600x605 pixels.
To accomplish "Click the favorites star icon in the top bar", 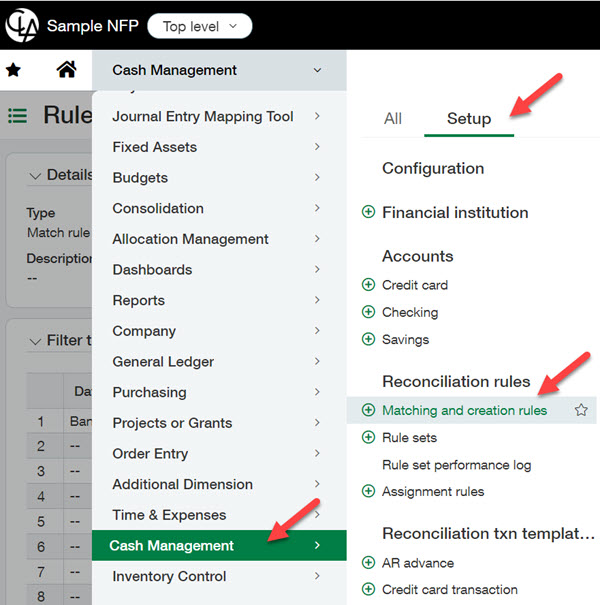I will pyautogui.click(x=14, y=70).
